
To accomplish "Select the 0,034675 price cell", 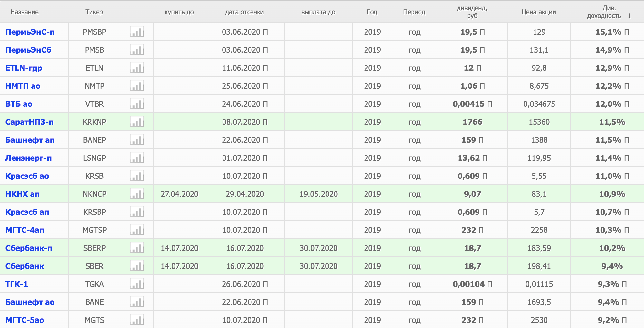I will click(x=539, y=104).
